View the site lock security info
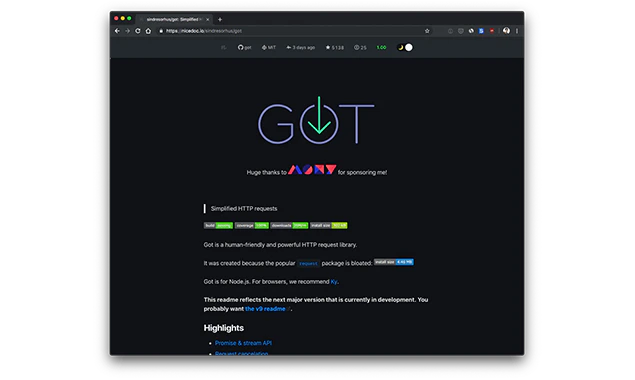Image resolution: width=635 pixels, height=380 pixels. coord(161,31)
